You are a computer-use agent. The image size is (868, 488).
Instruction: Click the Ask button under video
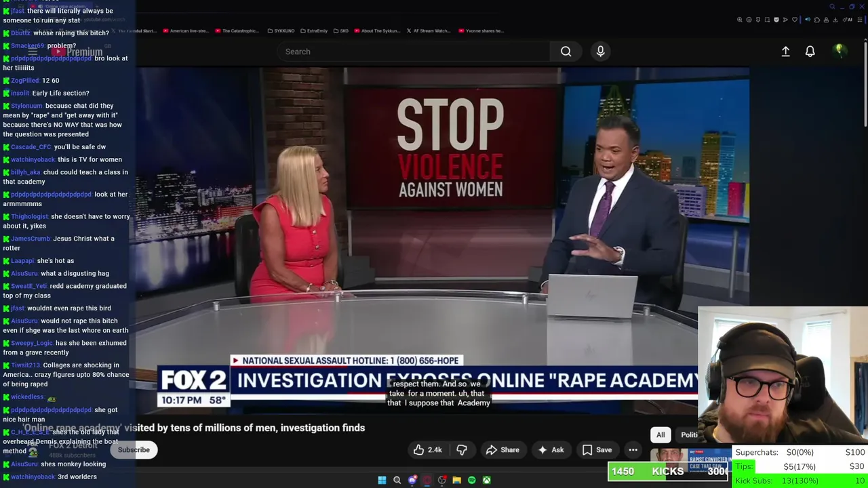551,450
